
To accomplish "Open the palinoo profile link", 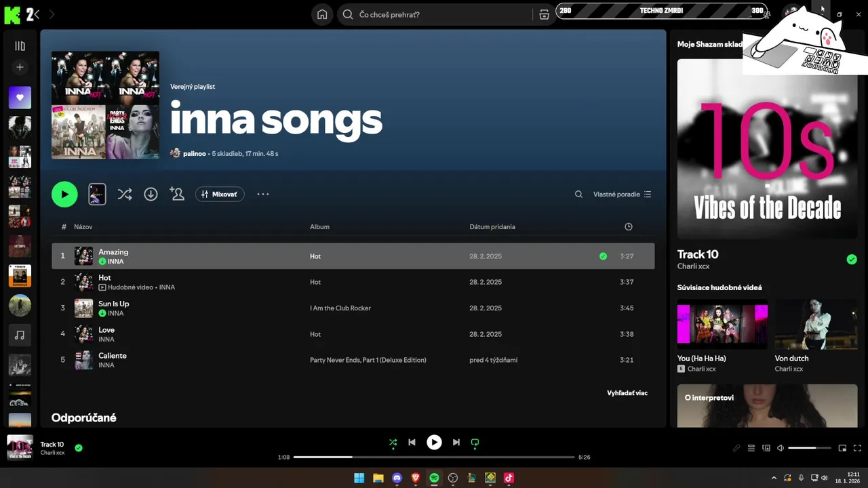I will (195, 154).
